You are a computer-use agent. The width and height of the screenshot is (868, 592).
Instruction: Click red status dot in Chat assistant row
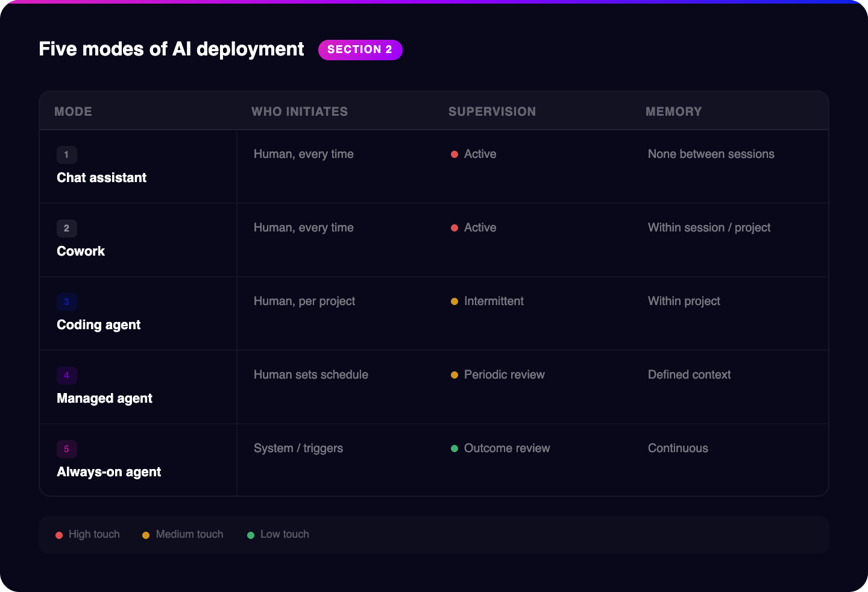coord(454,154)
